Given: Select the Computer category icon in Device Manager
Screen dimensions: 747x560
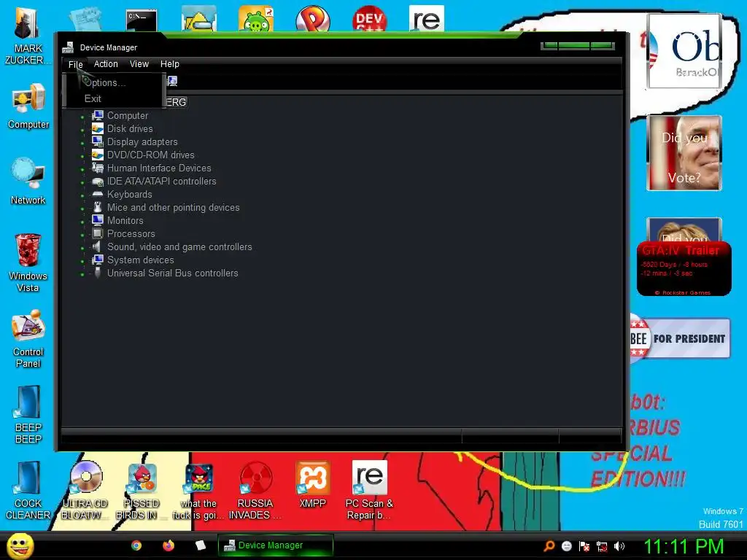Looking at the screenshot, I should click(x=98, y=115).
